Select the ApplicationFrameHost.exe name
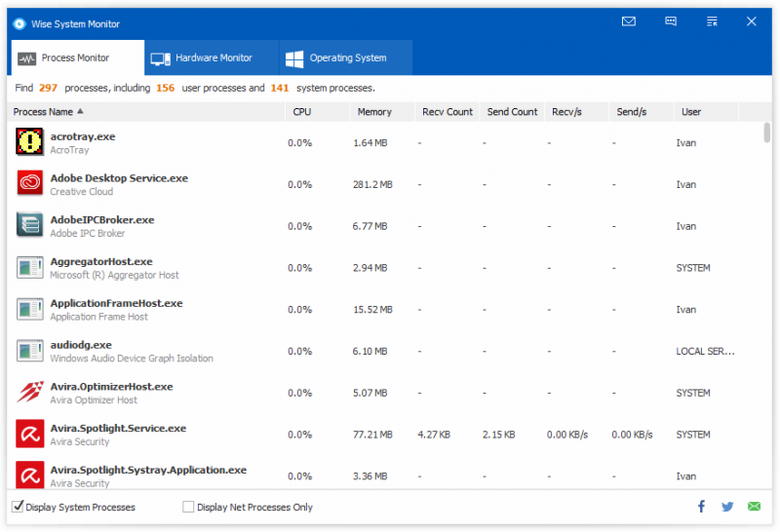780x532 pixels. tap(116, 303)
